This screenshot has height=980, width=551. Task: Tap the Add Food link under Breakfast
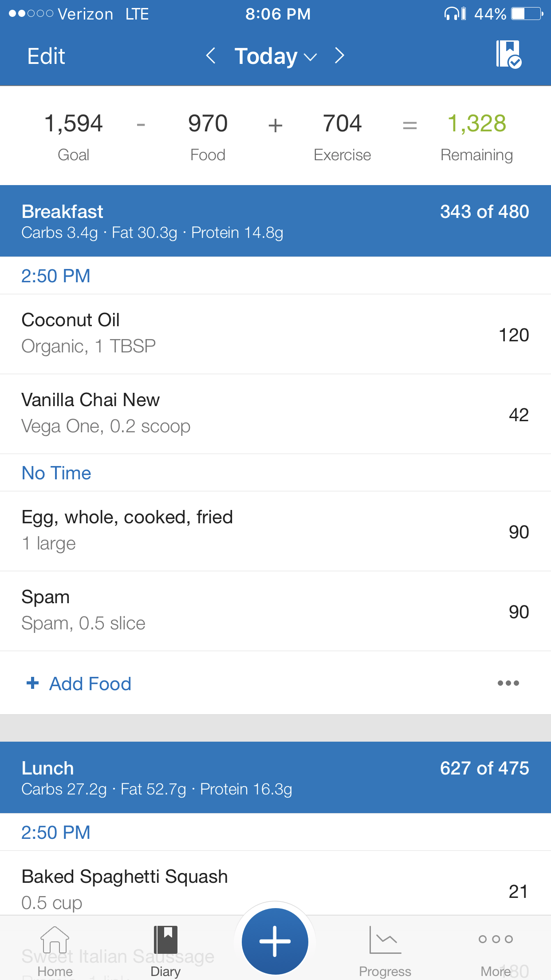90,684
